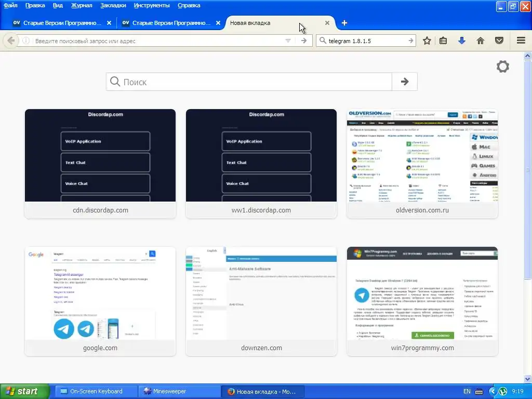Open the hamburger menu
532x399 pixels.
point(521,41)
